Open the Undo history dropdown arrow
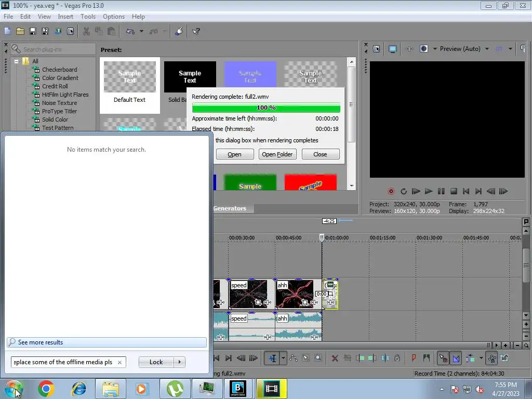Image resolution: width=532 pixels, height=399 pixels. 141,32
